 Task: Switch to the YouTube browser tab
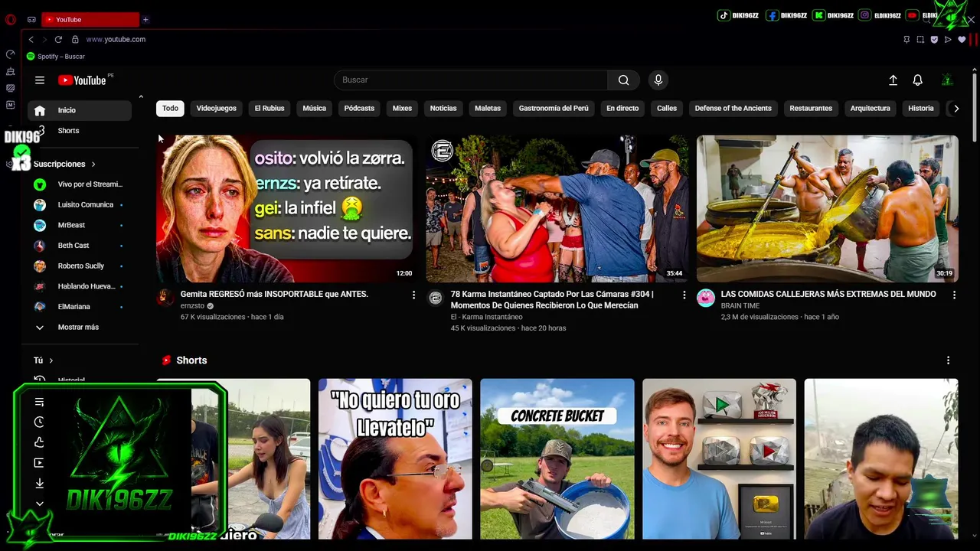(x=90, y=19)
